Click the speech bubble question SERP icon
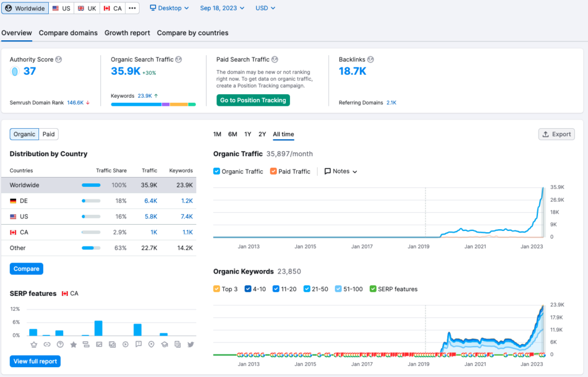The height and width of the screenshot is (377, 588). (138, 344)
